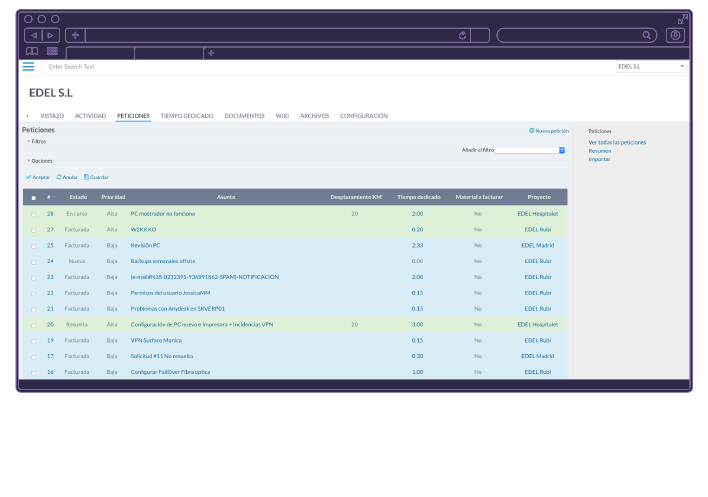The width and height of the screenshot is (708, 497).
Task: Click the browser reload icon
Action: click(462, 35)
